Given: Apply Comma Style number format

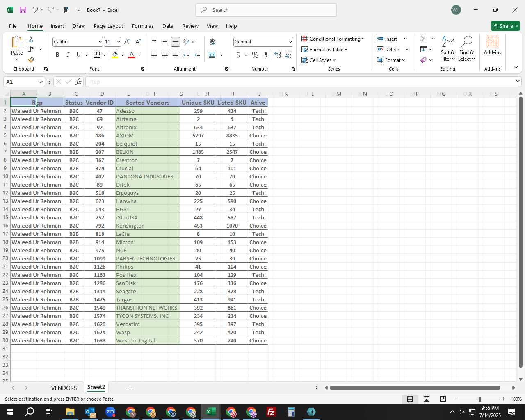Looking at the screenshot, I should click(266, 55).
